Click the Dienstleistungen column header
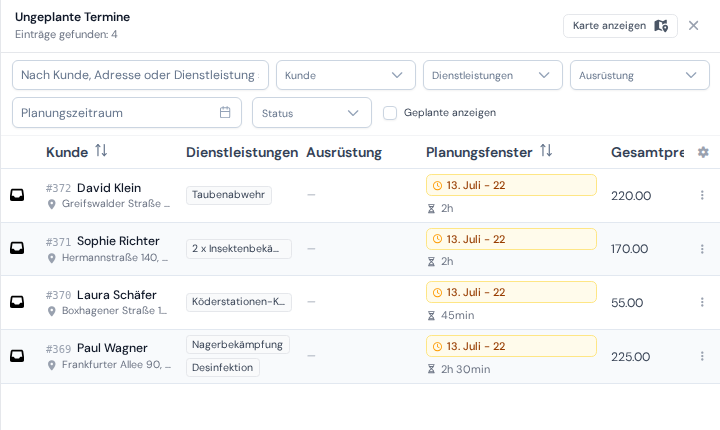 [242, 152]
